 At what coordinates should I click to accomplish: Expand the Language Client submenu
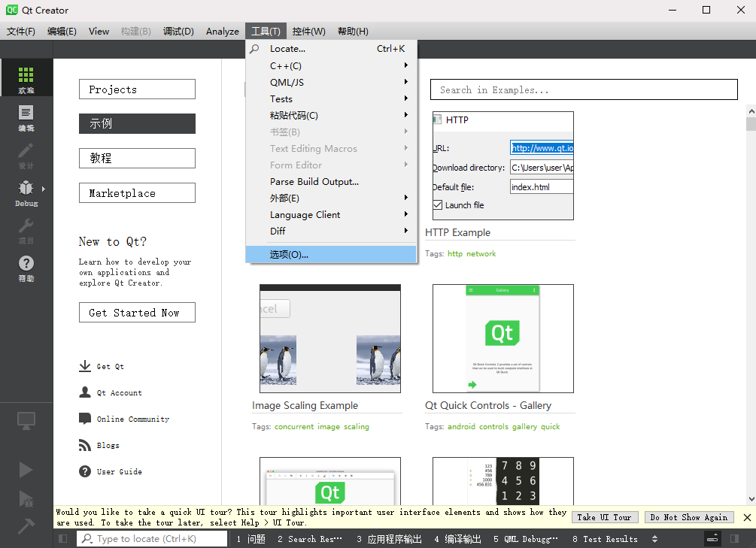pos(331,214)
